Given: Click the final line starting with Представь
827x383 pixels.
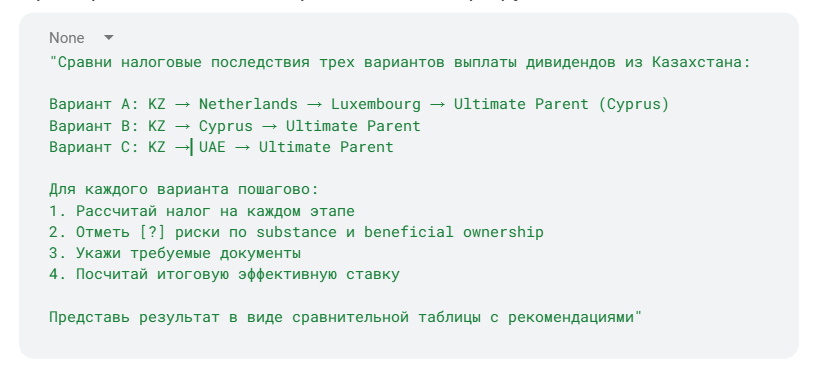Looking at the screenshot, I should click(x=345, y=317).
